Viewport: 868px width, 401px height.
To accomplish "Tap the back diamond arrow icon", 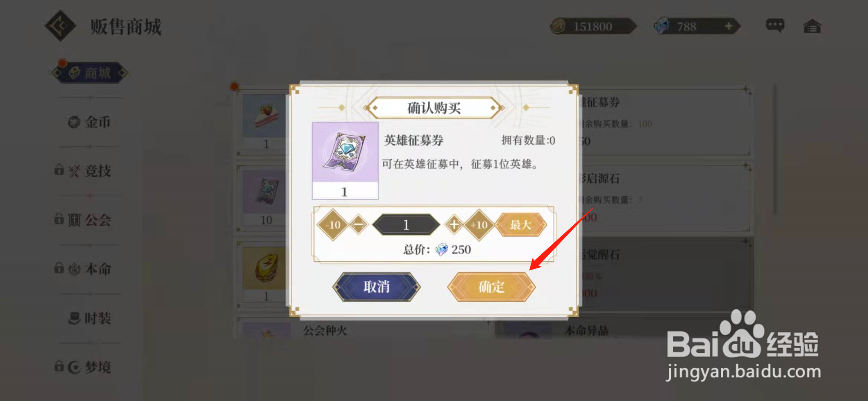I will point(60,26).
